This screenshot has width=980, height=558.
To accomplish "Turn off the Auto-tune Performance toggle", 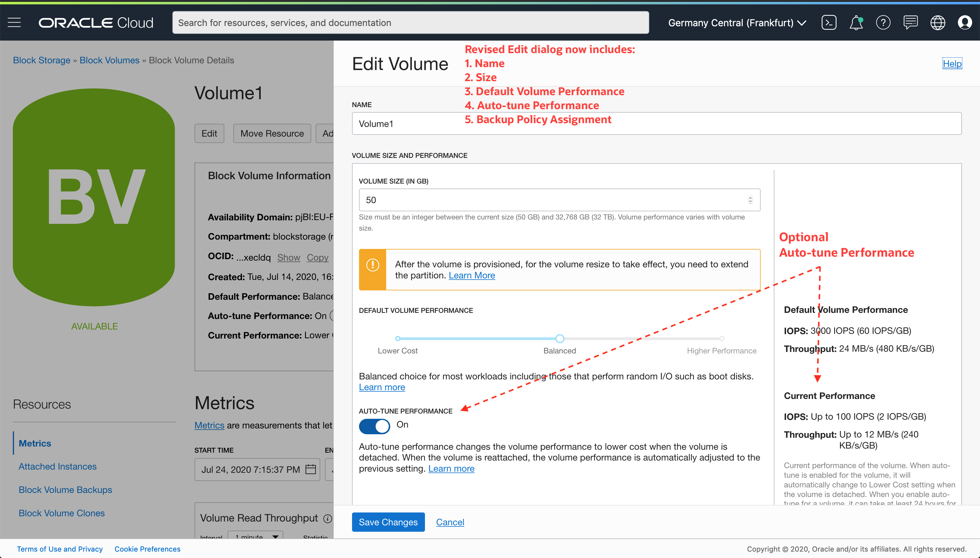I will [x=374, y=426].
